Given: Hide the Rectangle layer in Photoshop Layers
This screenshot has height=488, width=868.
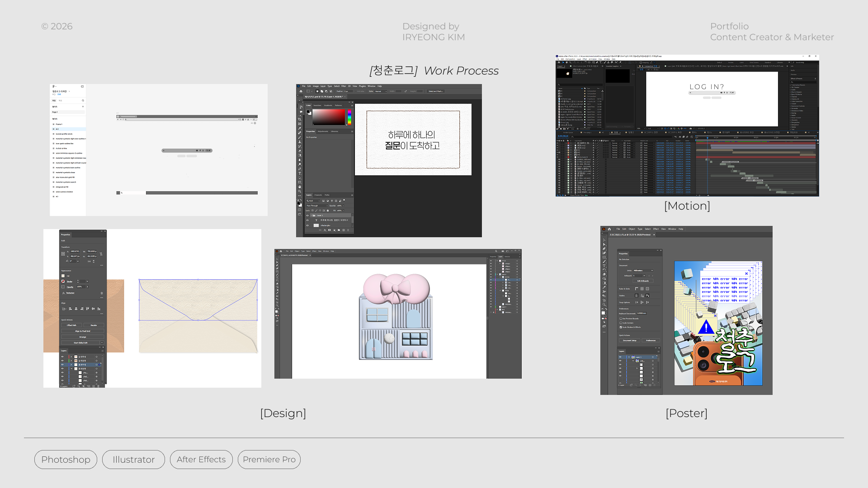Looking at the screenshot, I should pos(307,225).
